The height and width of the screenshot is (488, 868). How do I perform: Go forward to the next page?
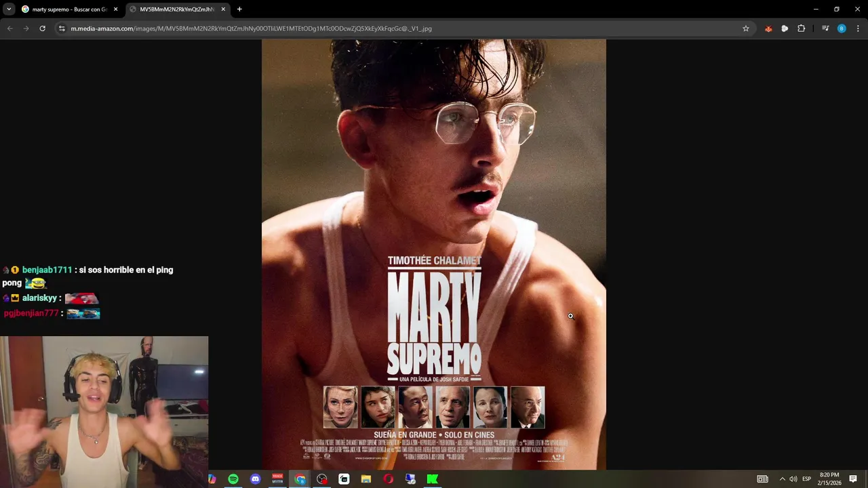click(x=26, y=28)
